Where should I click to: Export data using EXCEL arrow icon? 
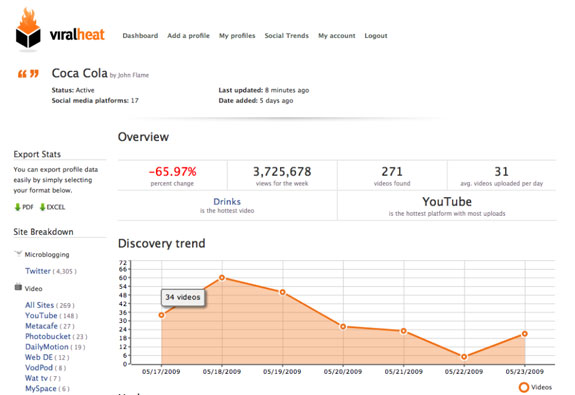click(42, 207)
